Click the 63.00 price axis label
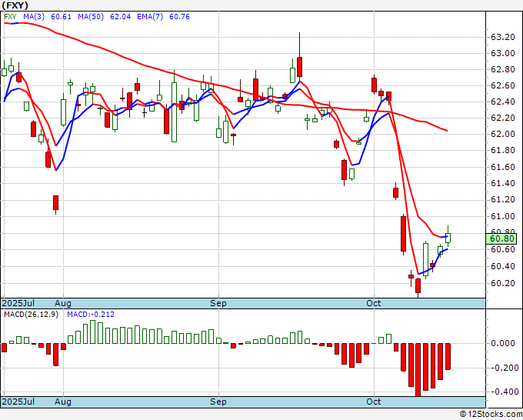The width and height of the screenshot is (523, 420). (x=503, y=53)
